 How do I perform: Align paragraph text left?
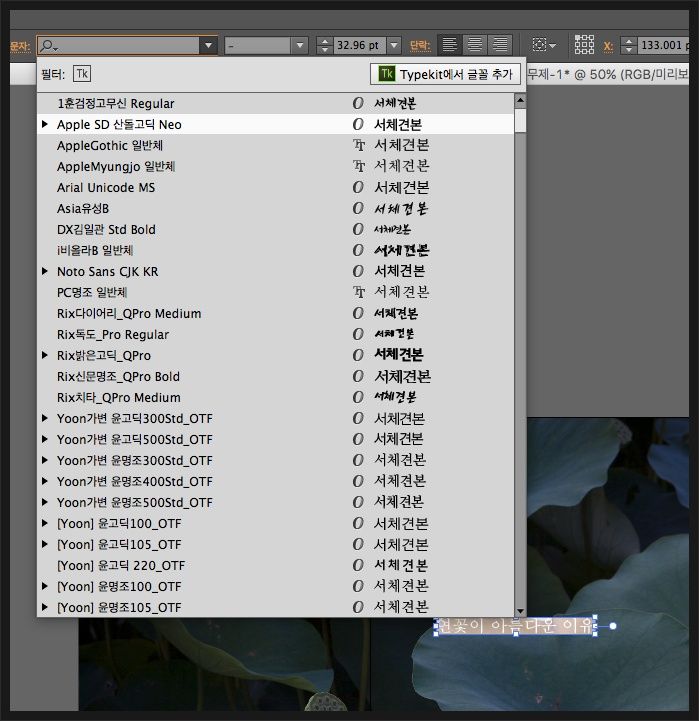click(449, 45)
